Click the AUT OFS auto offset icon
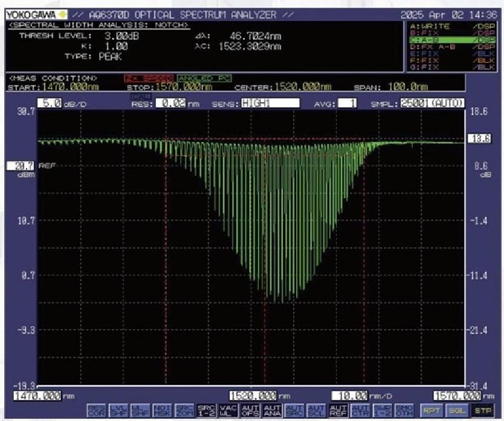The height and width of the screenshot is (421, 504). [x=250, y=411]
